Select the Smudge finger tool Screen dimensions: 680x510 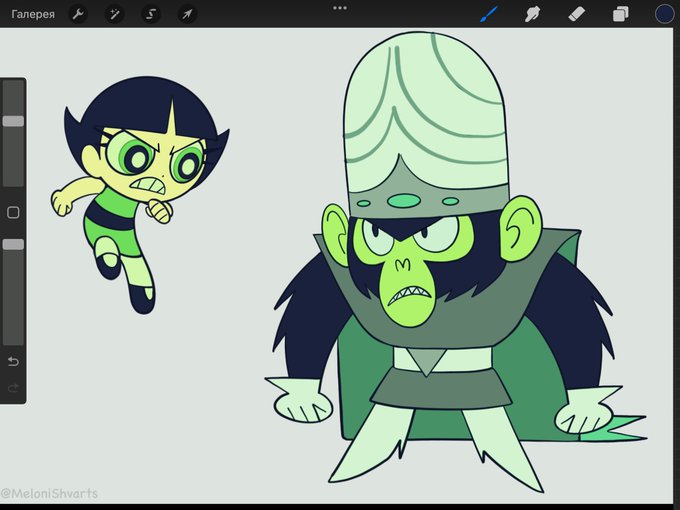pos(533,14)
